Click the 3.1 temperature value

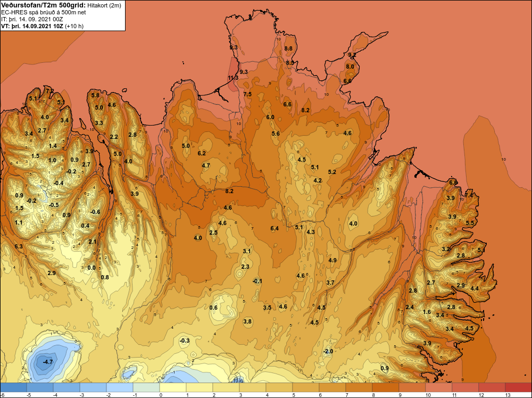click(247, 251)
